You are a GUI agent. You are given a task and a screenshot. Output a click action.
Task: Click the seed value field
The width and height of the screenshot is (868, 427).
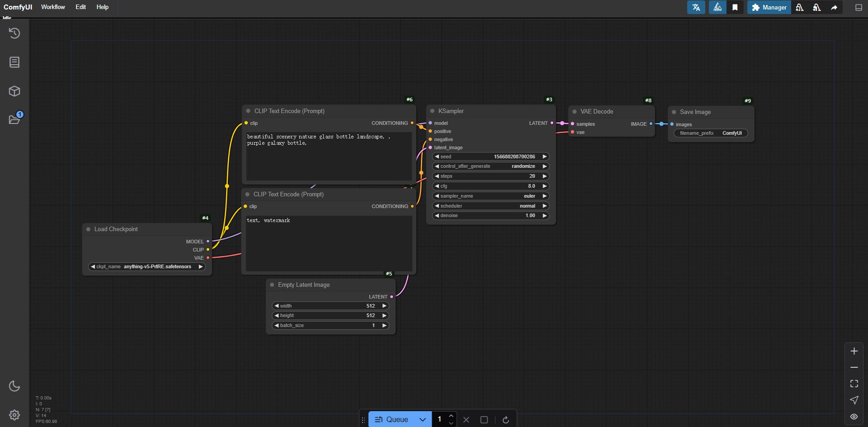click(x=491, y=157)
